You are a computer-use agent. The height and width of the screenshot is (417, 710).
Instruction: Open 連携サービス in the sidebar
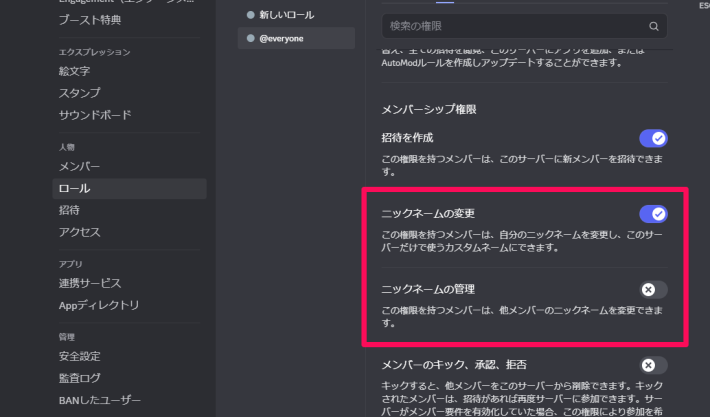click(90, 283)
